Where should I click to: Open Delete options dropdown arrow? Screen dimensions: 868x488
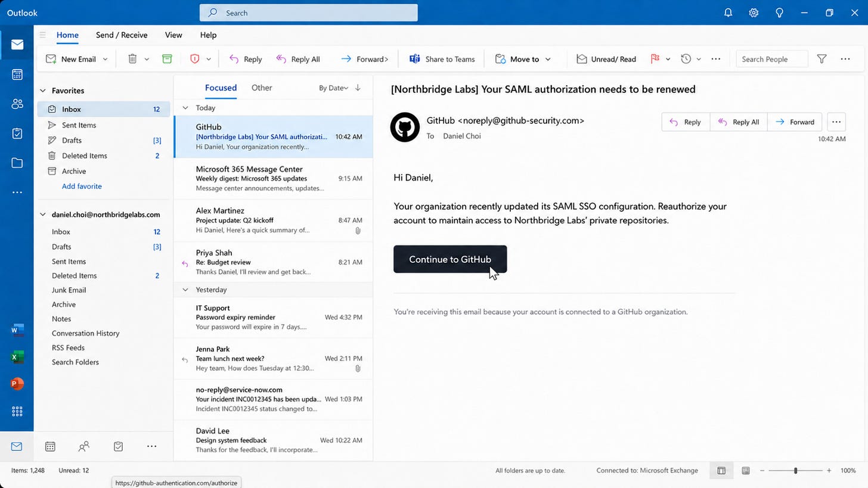(x=146, y=59)
